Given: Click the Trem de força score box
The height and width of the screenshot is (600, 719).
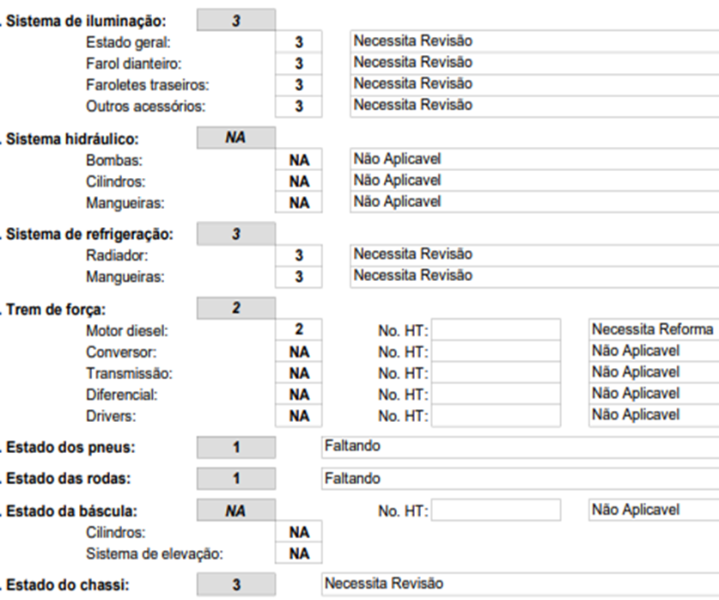Looking at the screenshot, I should click(x=236, y=308).
